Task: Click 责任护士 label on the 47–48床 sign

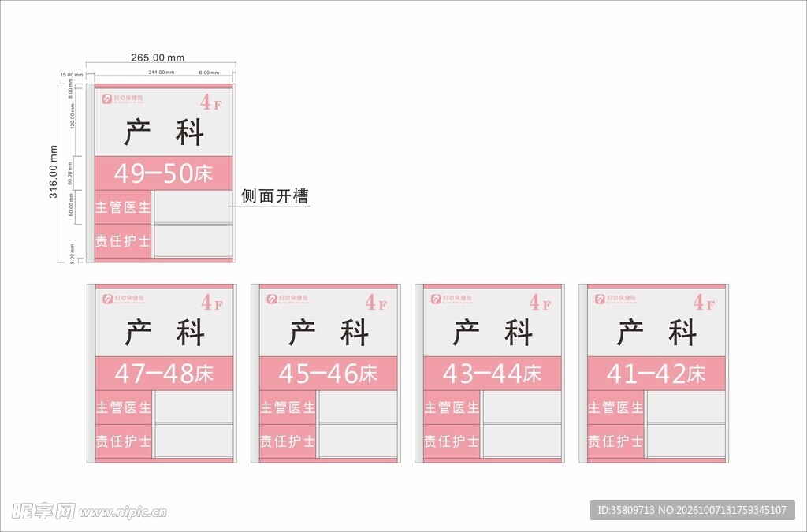Action: (124, 441)
